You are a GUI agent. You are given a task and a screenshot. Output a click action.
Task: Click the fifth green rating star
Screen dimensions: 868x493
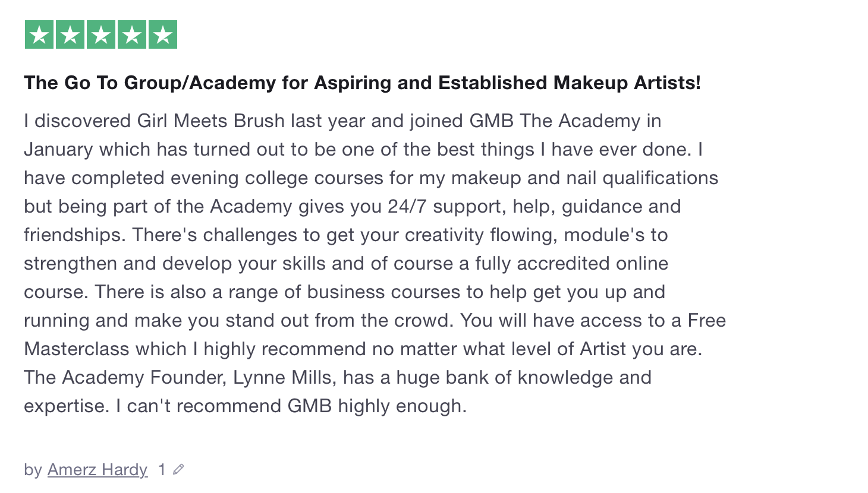coord(163,34)
